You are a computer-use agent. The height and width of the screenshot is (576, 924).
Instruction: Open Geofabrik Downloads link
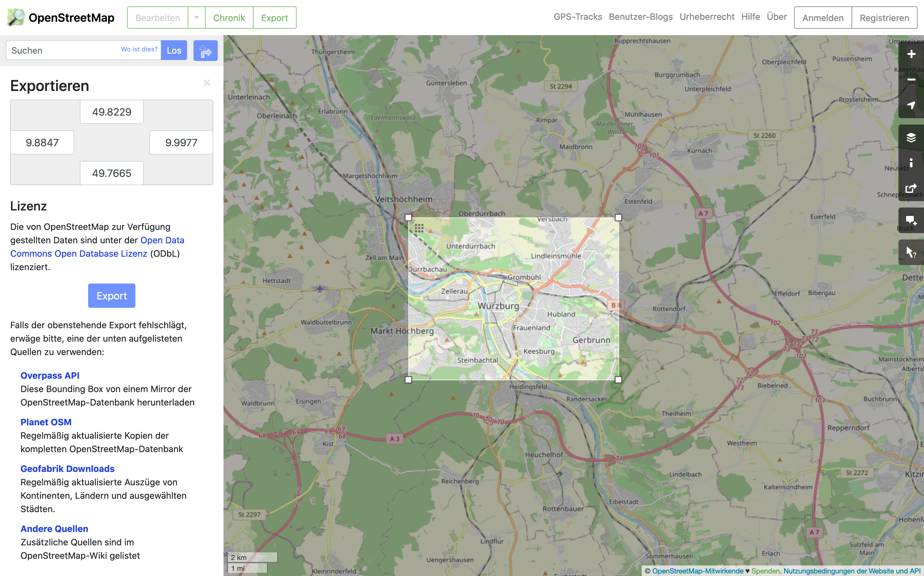point(67,469)
